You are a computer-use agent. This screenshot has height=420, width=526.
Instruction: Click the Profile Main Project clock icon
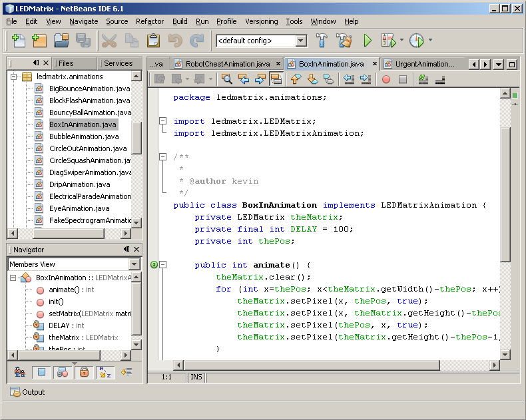tap(417, 41)
